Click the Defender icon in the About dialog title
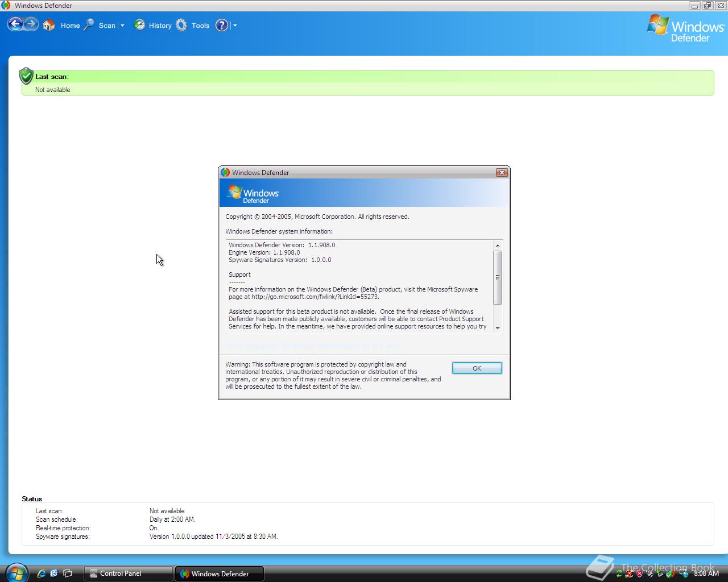This screenshot has width=728, height=582. point(225,172)
